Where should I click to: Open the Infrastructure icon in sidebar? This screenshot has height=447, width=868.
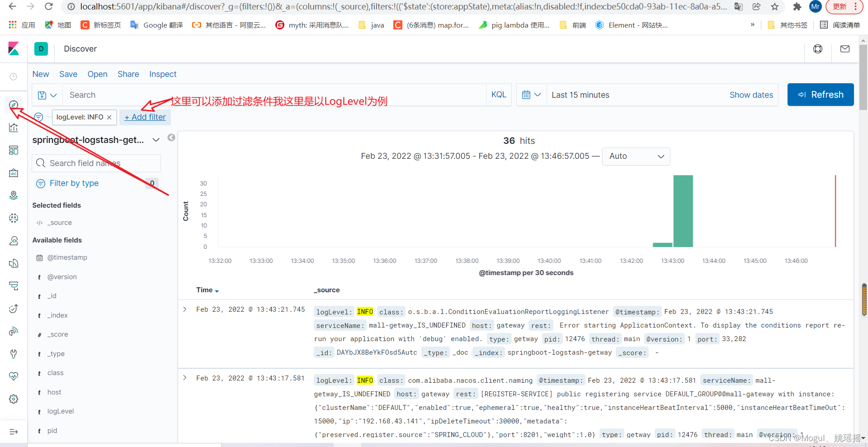click(14, 241)
